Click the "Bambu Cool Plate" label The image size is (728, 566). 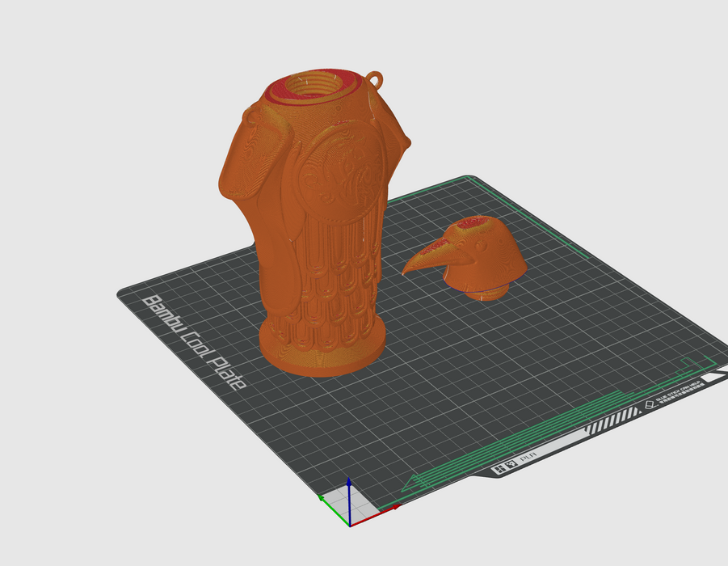click(x=194, y=341)
